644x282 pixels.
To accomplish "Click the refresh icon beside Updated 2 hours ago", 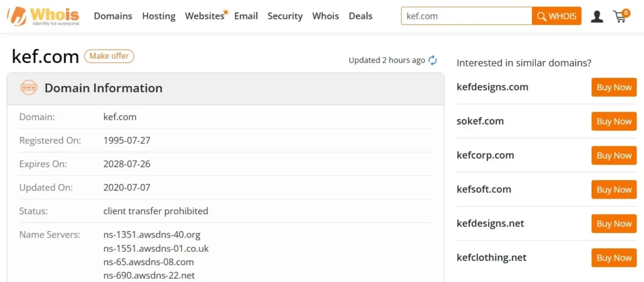I will [433, 60].
